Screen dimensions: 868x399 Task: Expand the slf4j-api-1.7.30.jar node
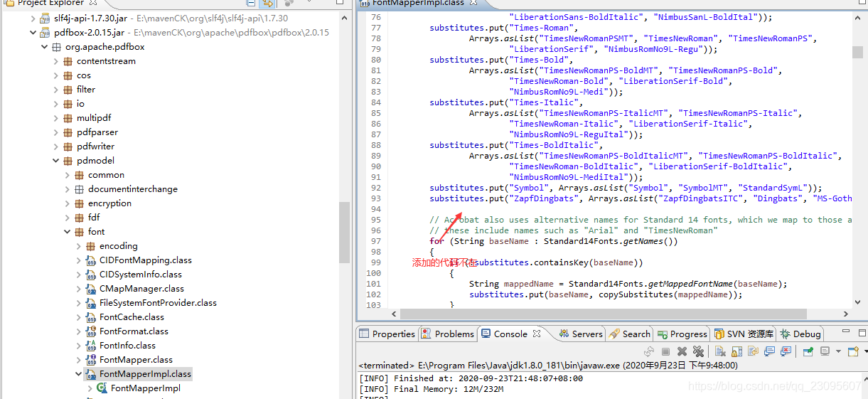tap(33, 18)
